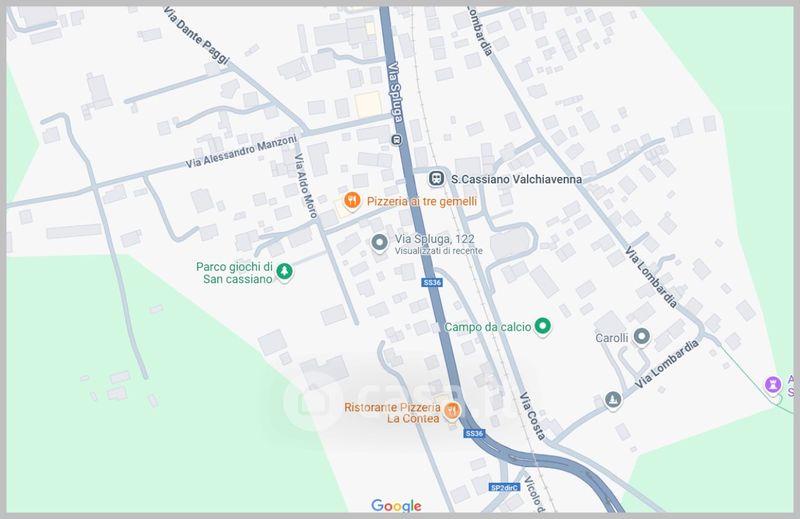Image resolution: width=800 pixels, height=519 pixels.
Task: Click the Pizzeria ai tre gemelli restaurant icon
Action: (x=353, y=201)
